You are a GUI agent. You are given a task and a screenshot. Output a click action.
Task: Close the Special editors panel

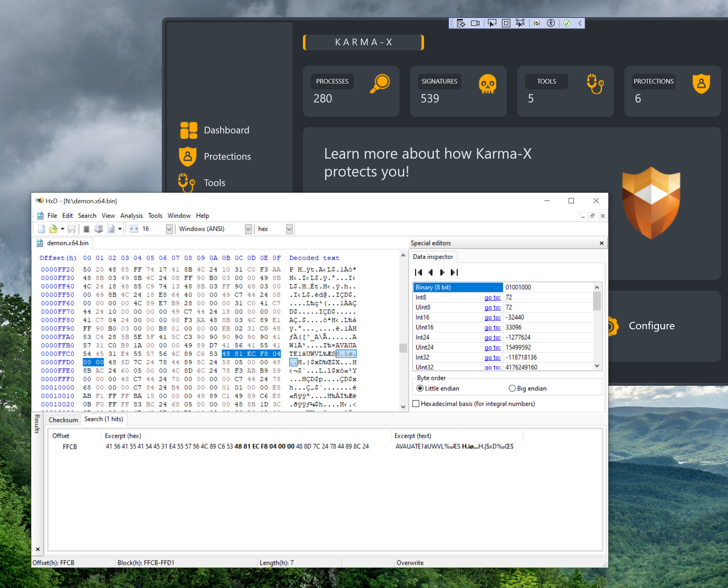click(x=602, y=243)
